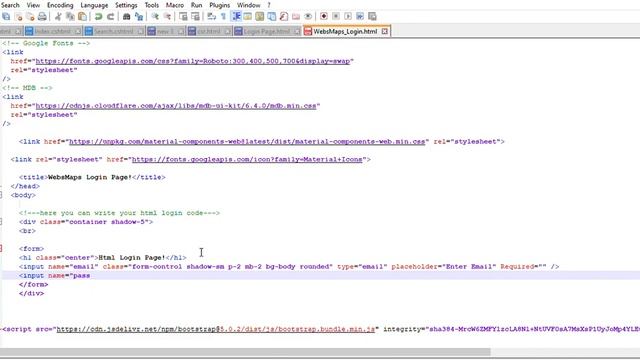640x360 pixels.
Task: Open the Window menu
Action: 249,5
